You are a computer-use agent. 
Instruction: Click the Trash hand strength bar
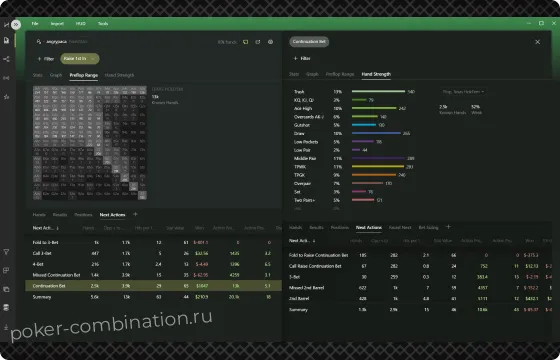(378, 91)
